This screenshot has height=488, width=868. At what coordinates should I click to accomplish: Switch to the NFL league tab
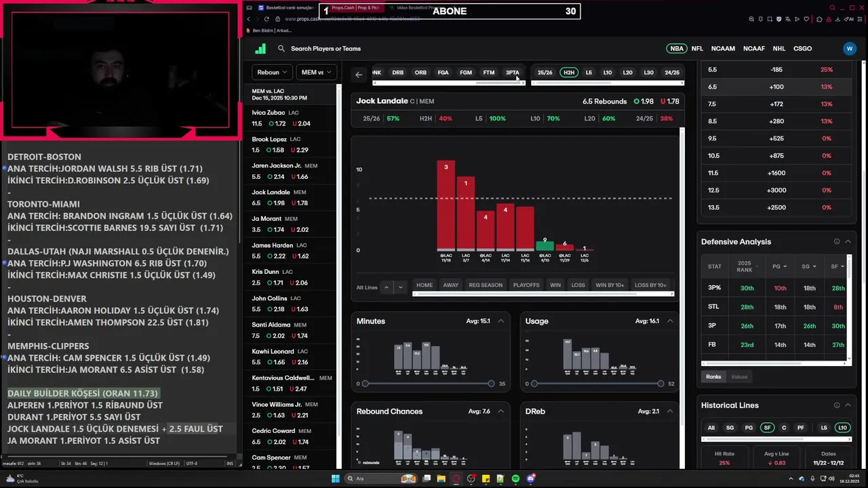coord(697,49)
